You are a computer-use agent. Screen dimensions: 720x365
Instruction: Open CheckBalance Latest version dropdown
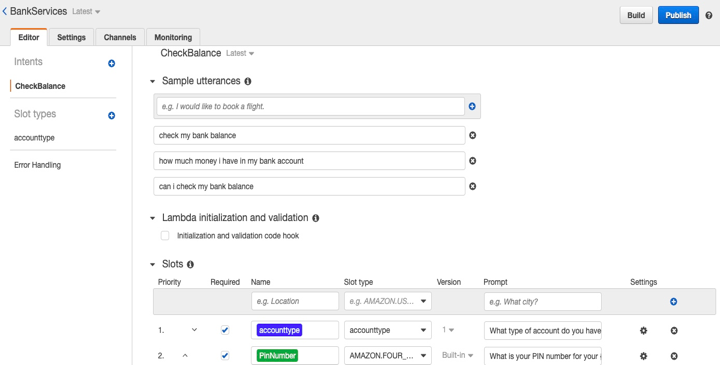click(240, 53)
